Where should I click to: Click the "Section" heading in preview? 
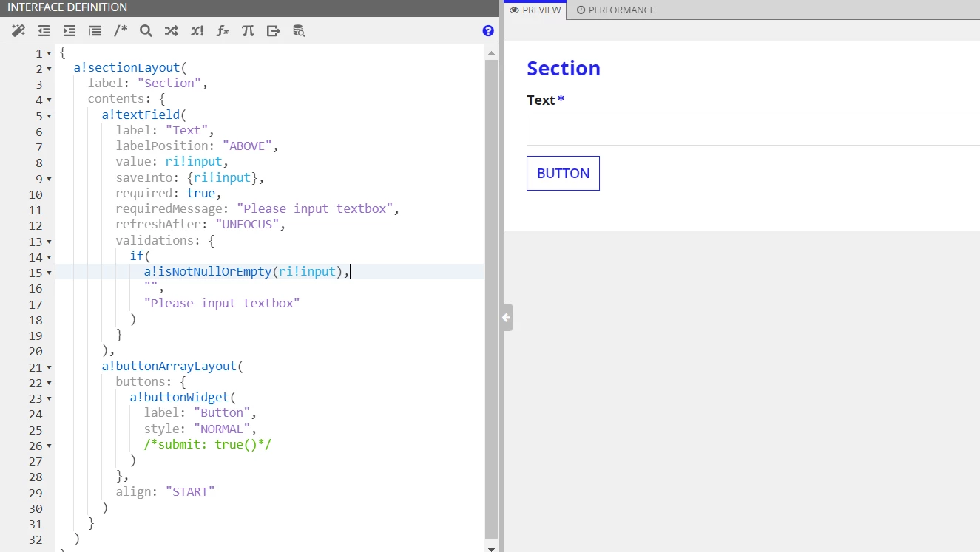tap(564, 69)
